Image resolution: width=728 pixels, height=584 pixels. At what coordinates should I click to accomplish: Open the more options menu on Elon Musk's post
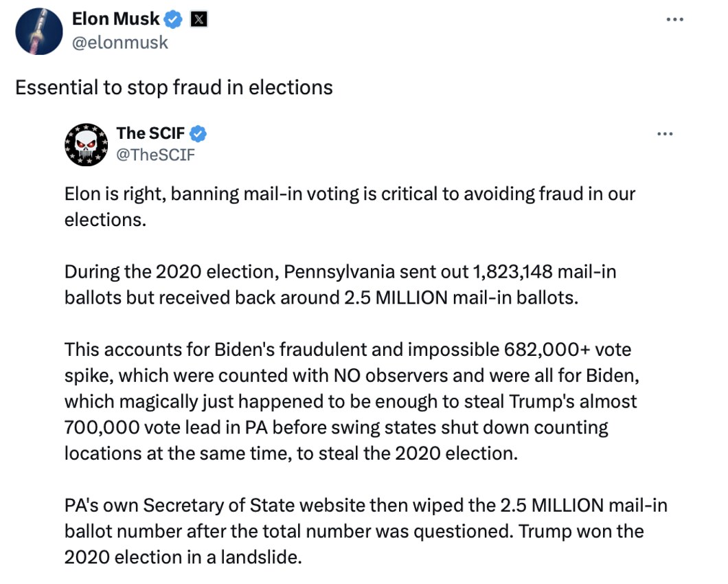click(x=675, y=19)
